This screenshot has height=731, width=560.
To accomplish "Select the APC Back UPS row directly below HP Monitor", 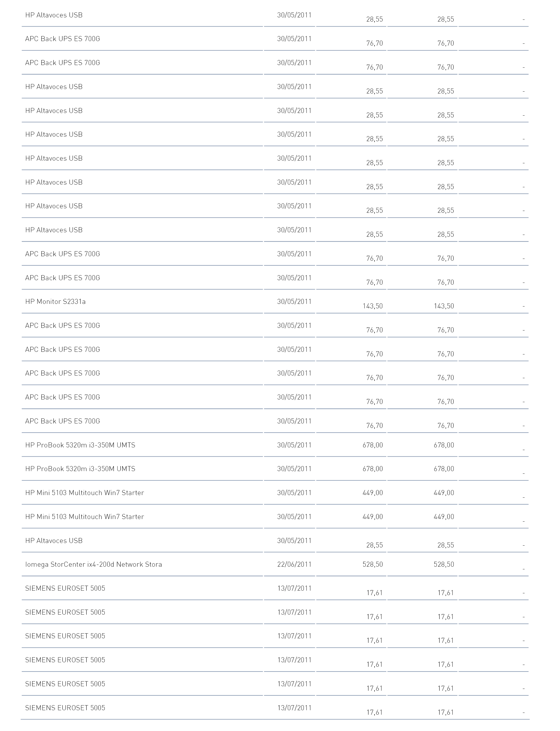I will 275,325.
